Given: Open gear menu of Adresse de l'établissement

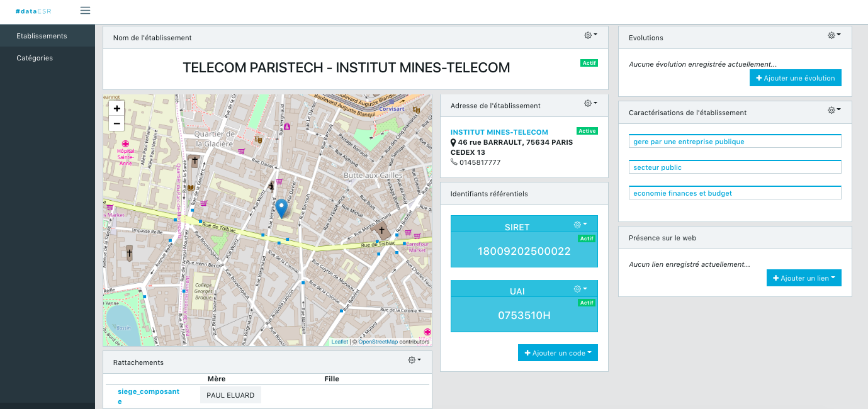Looking at the screenshot, I should pyautogui.click(x=590, y=103).
